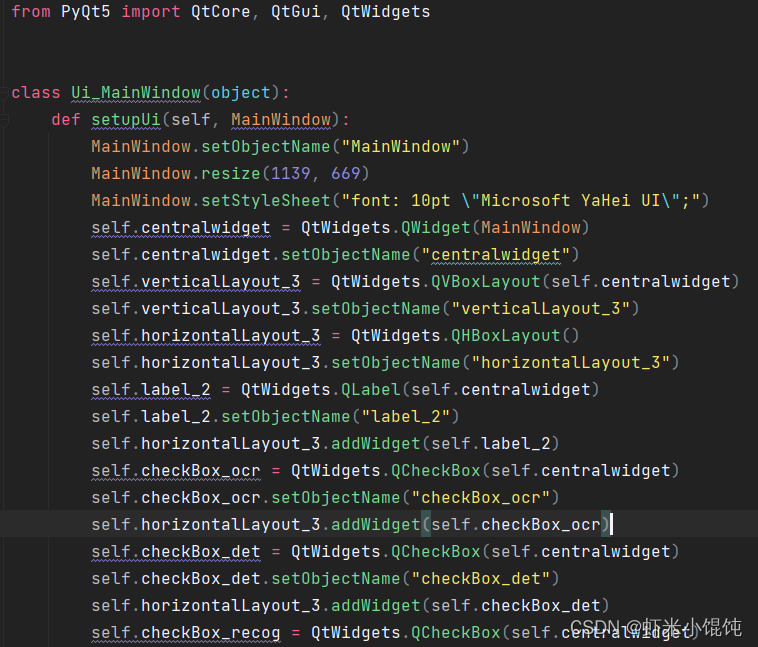Click the self.checkBox_ocr = QCheckBox line
Viewport: 758px width, 647px height.
coord(385,471)
